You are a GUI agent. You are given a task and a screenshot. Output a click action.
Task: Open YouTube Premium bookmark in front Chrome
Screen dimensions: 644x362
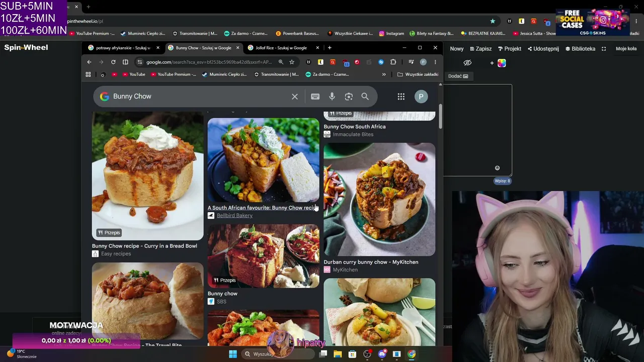coord(173,74)
